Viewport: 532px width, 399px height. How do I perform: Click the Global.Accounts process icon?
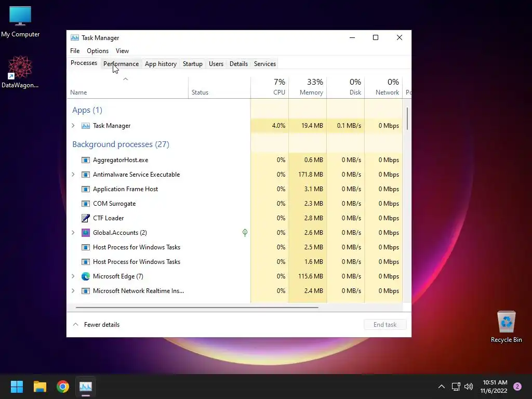pyautogui.click(x=86, y=232)
